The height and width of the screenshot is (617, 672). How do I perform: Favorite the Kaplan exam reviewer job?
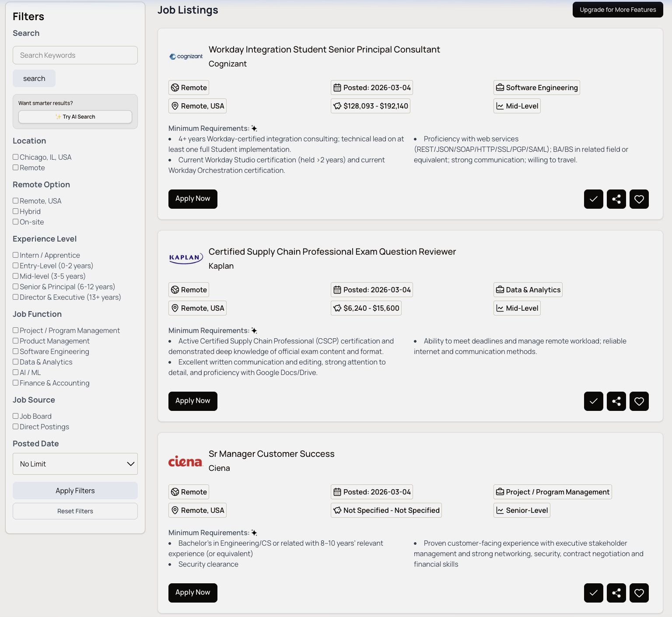639,401
